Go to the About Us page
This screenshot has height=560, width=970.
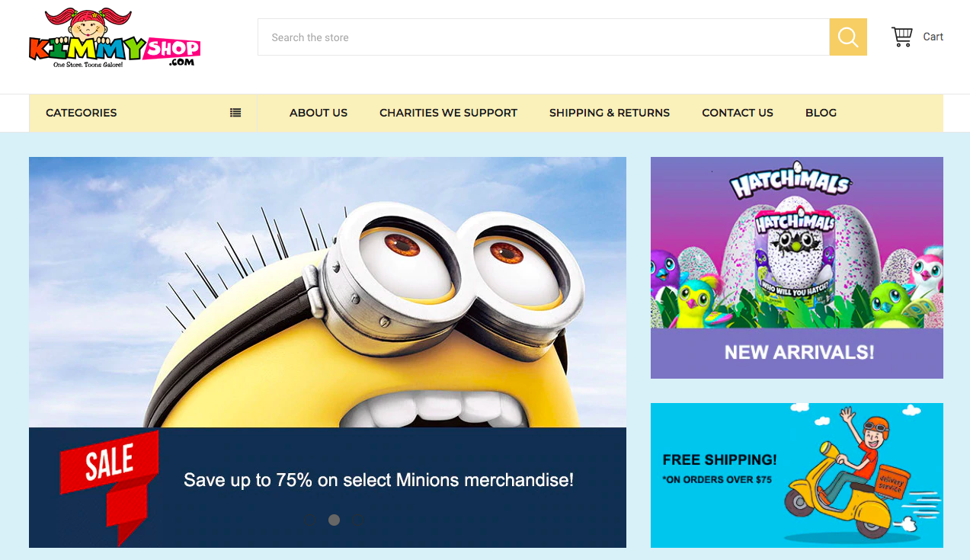coord(319,113)
